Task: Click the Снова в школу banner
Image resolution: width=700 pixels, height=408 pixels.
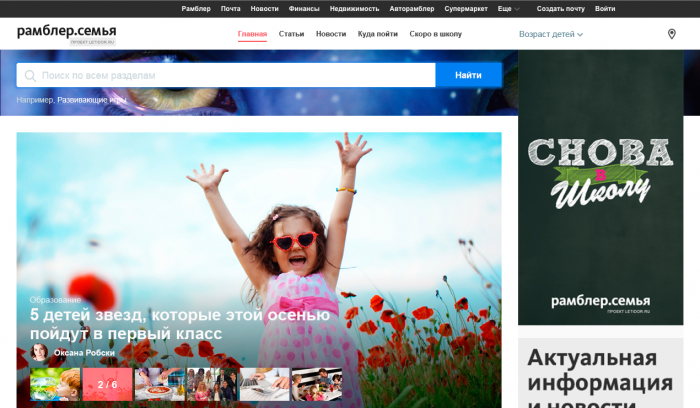Action: [600, 187]
